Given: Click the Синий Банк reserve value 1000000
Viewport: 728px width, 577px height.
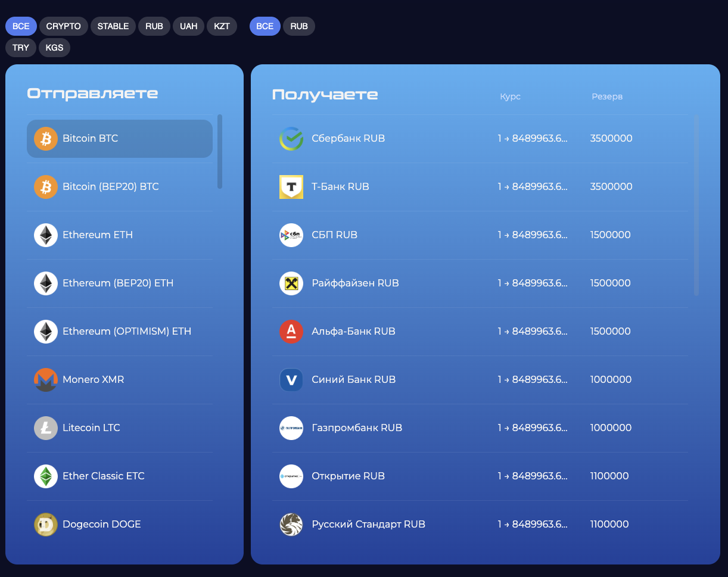Looking at the screenshot, I should (x=611, y=379).
